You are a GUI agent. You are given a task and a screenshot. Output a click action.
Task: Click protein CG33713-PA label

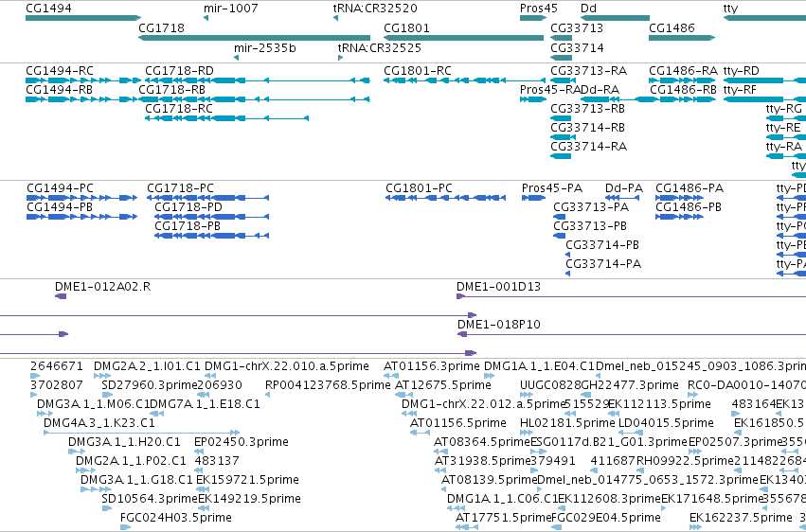click(591, 207)
